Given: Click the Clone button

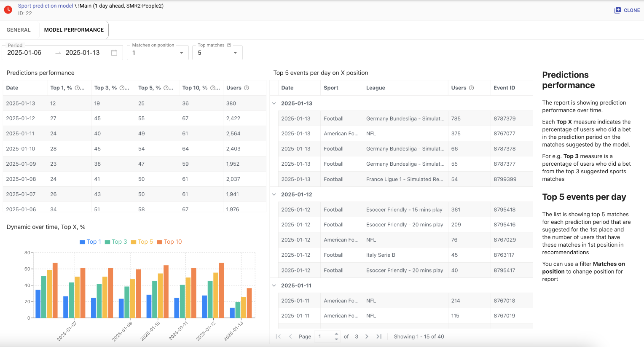Looking at the screenshot, I should tap(627, 10).
